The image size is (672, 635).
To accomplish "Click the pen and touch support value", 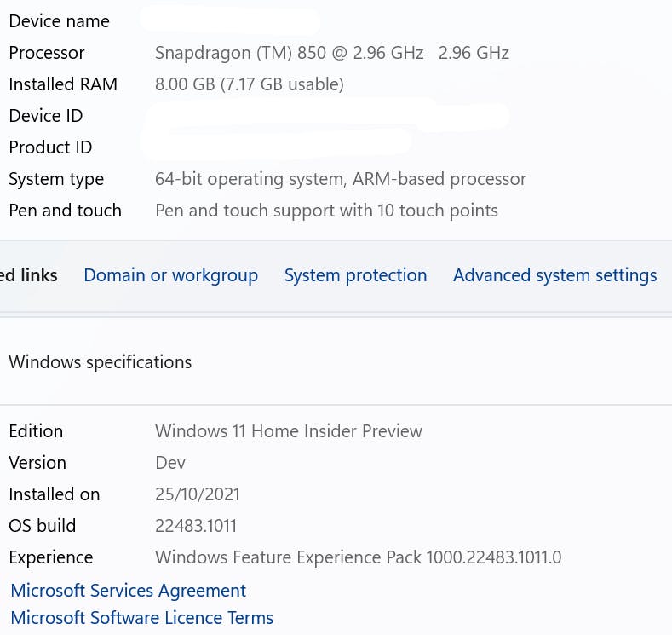I will [326, 211].
